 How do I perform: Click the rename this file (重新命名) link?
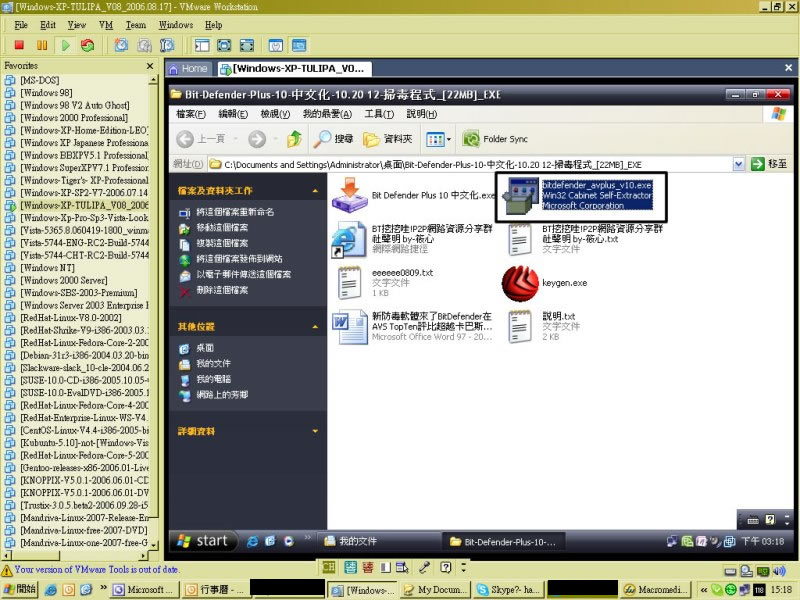point(235,212)
